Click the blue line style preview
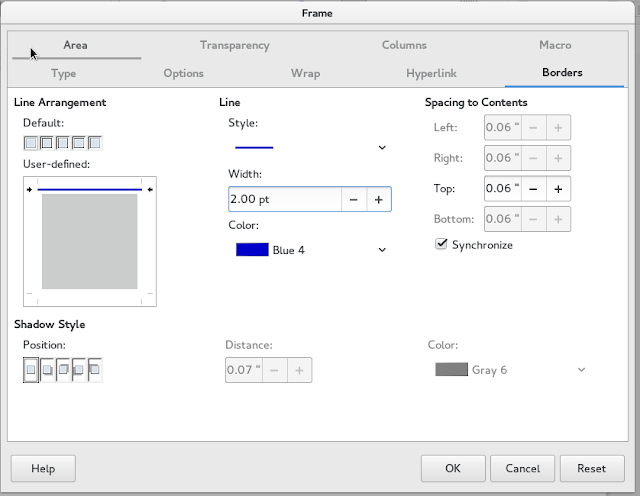The width and height of the screenshot is (640, 496). 254,147
